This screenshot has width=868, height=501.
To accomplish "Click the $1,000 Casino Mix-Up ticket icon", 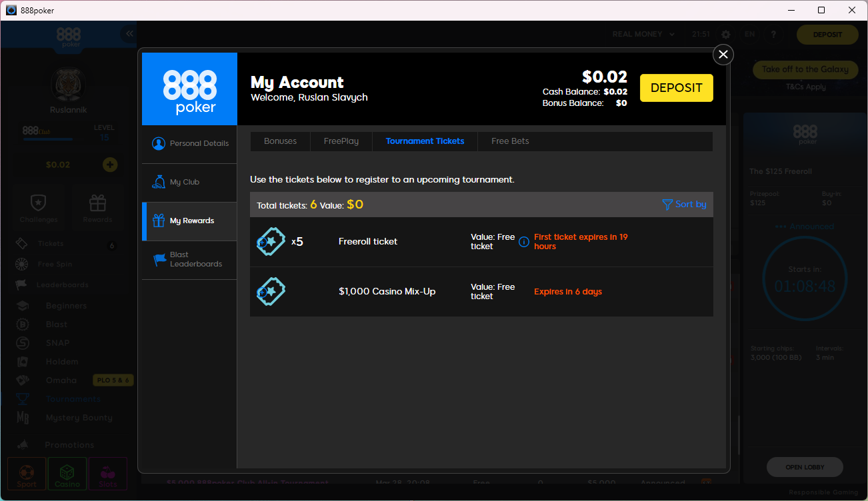I will coord(271,292).
